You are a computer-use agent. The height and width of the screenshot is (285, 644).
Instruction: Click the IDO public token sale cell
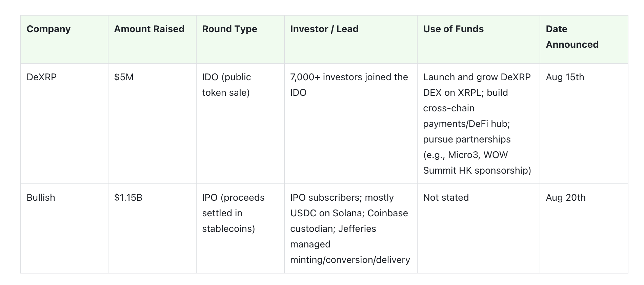pos(226,85)
